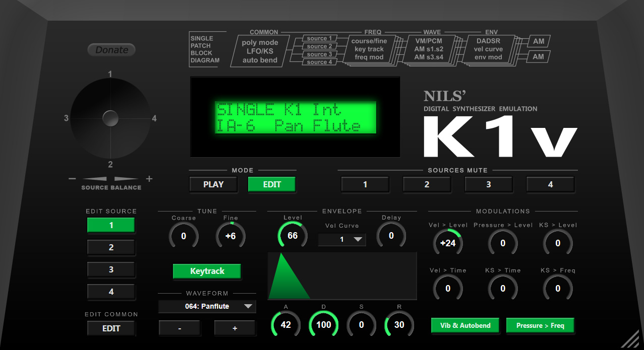The width and height of the screenshot is (644, 350).
Task: Click the KS > Time knob
Action: coord(503,289)
